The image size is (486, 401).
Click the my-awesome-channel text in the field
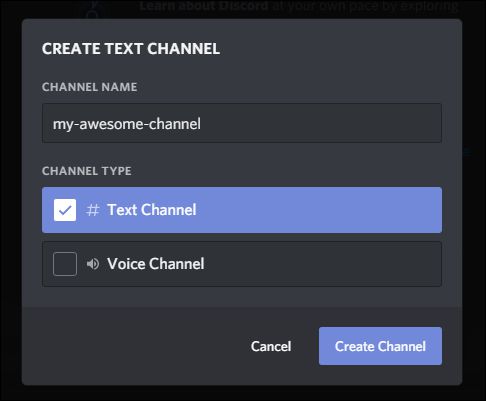coord(127,124)
